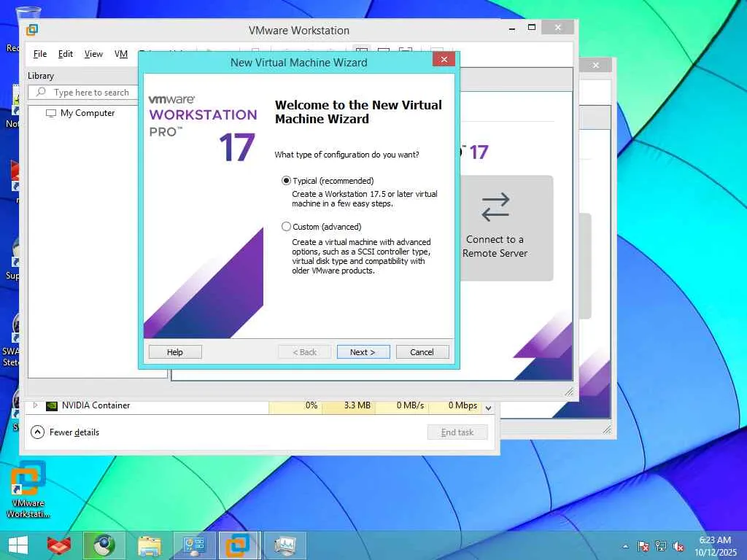Image resolution: width=747 pixels, height=560 pixels.
Task: Switch to VMware Workstation taskbar icon
Action: (238, 545)
